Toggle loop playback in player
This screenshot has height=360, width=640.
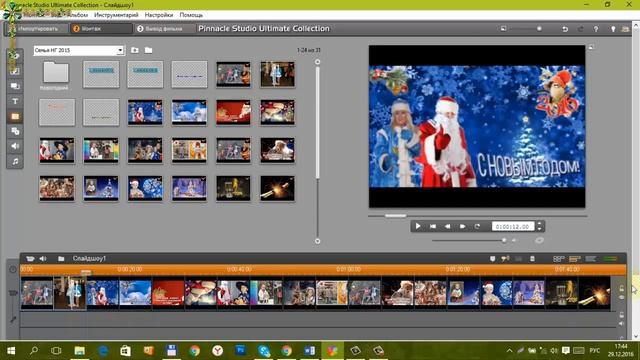point(477,226)
